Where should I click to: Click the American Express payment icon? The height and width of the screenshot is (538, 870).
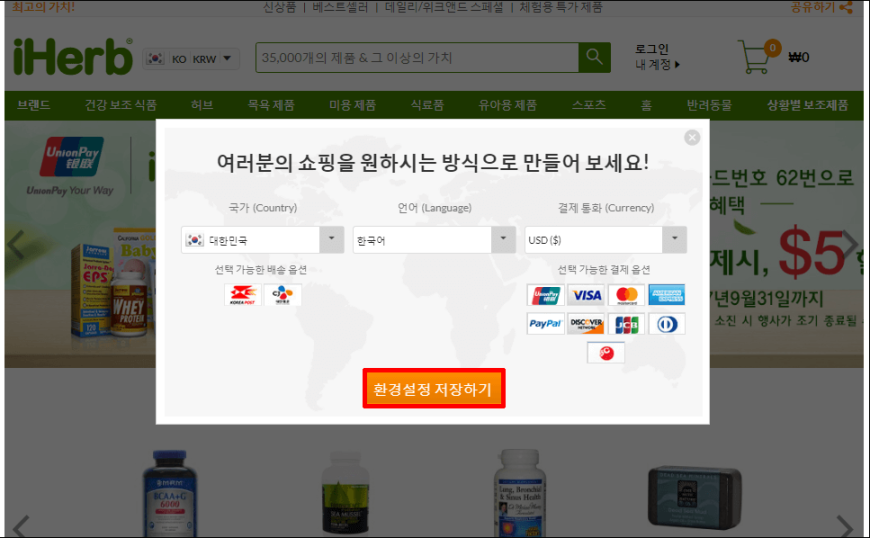[667, 295]
